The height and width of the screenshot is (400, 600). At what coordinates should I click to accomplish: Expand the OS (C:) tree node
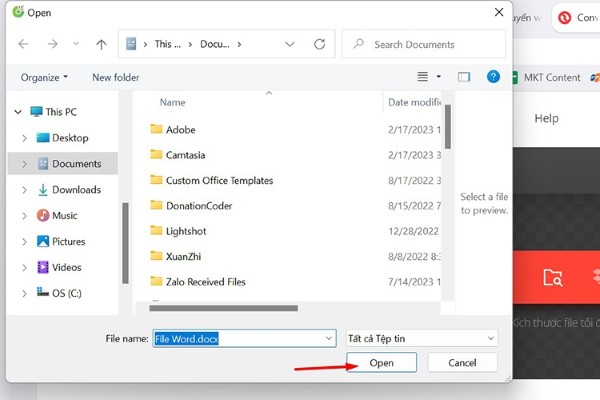point(24,294)
